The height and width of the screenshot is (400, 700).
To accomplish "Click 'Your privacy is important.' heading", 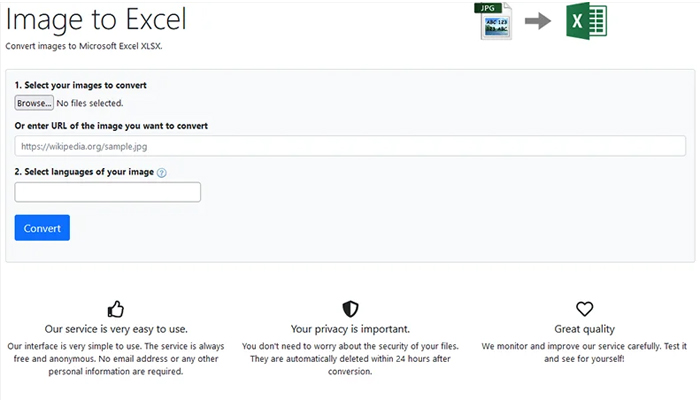I will point(350,329).
